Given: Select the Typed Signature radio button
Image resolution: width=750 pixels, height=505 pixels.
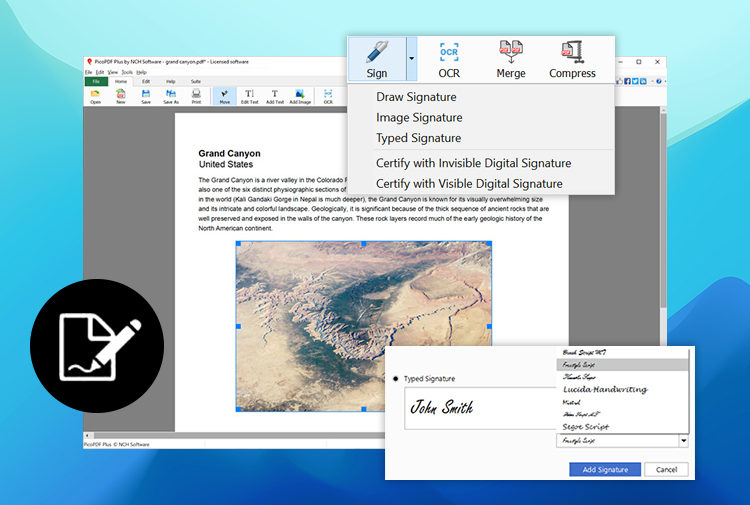Looking at the screenshot, I should (x=396, y=379).
